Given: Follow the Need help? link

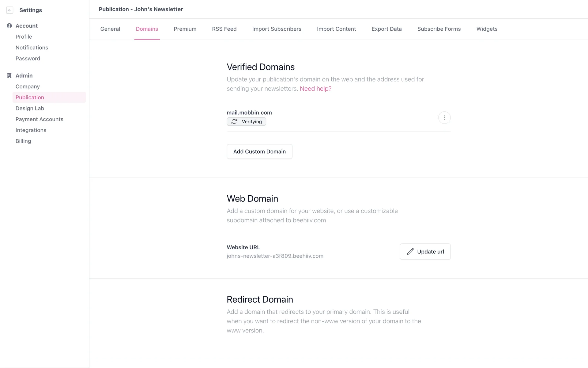Looking at the screenshot, I should [x=315, y=89].
